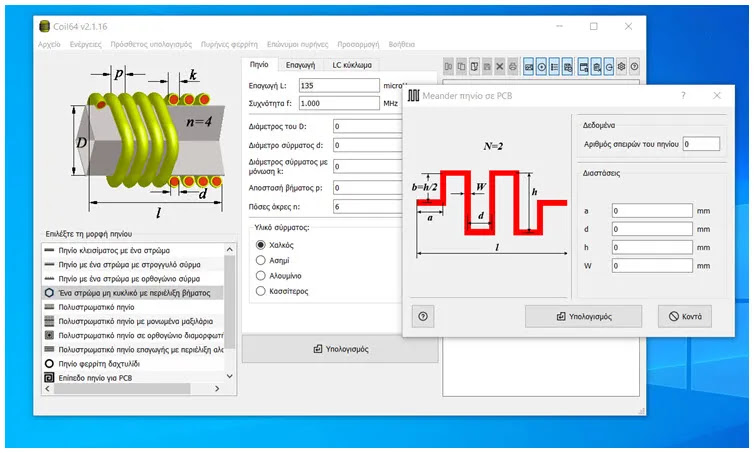The width and height of the screenshot is (754, 453).
Task: Click the coil list horizontal scrollbar thumb
Action: coord(122,389)
